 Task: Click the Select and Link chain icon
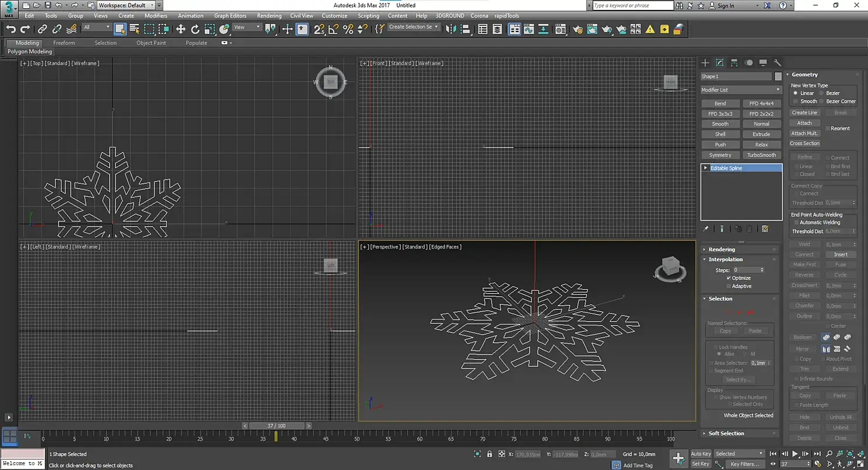(x=43, y=29)
